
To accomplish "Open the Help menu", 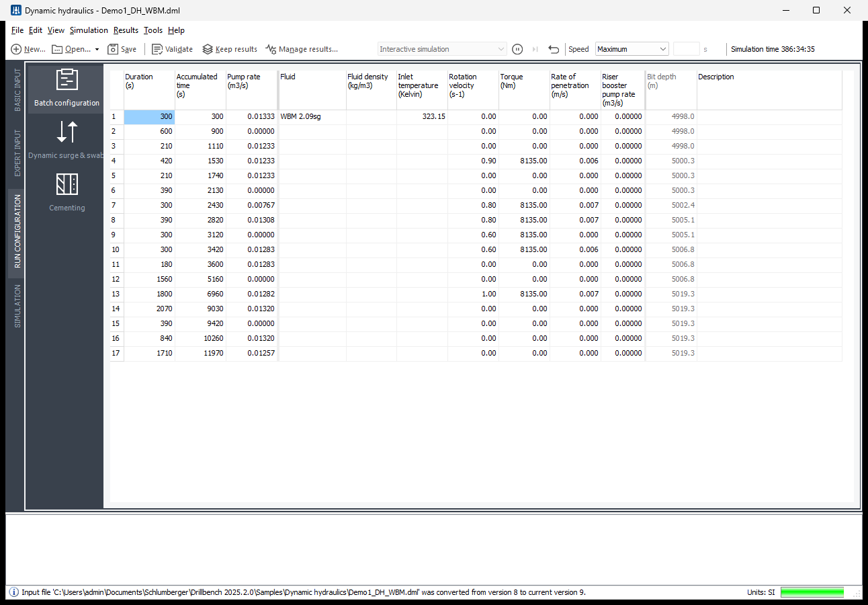I will [x=176, y=30].
